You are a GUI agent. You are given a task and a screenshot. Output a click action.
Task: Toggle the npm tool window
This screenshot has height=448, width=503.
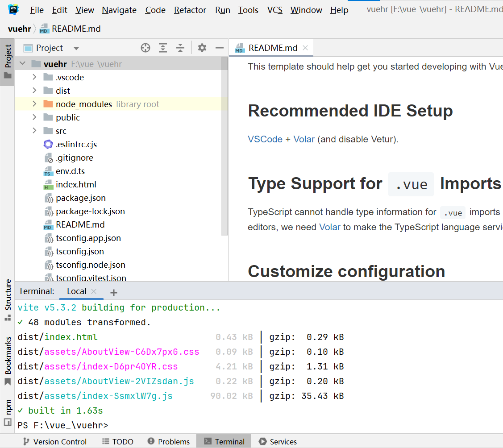click(x=8, y=412)
